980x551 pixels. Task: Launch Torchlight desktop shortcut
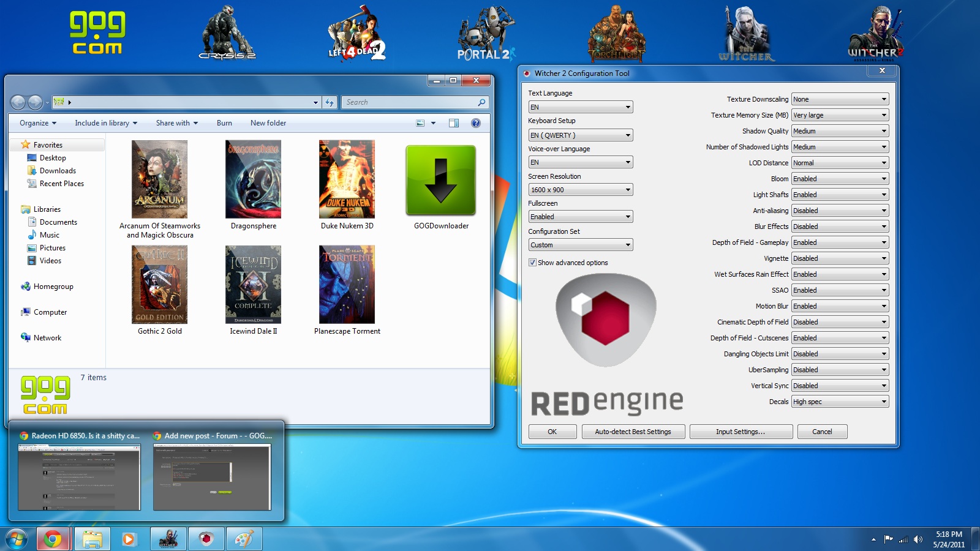[x=617, y=33]
